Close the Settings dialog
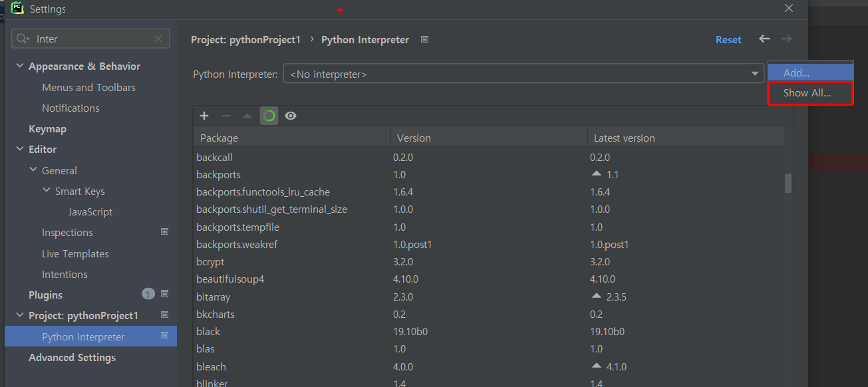 coord(789,8)
